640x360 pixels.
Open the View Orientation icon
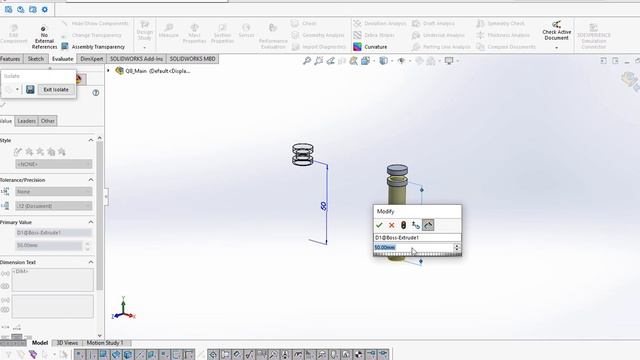click(x=365, y=61)
